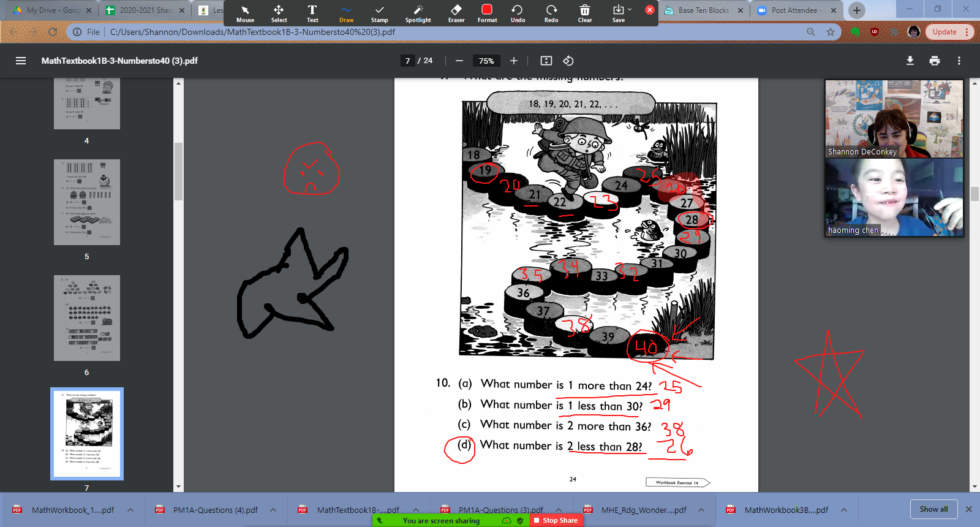Select page 4 thumbnail
This screenshot has height=527, width=980.
pyautogui.click(x=86, y=103)
